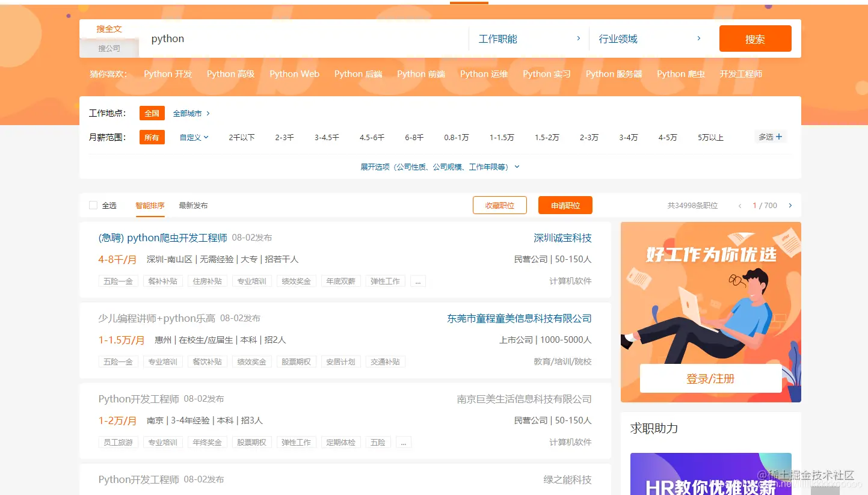The image size is (868, 495).
Task: Filter salary by 1-1.5万
Action: (x=502, y=137)
